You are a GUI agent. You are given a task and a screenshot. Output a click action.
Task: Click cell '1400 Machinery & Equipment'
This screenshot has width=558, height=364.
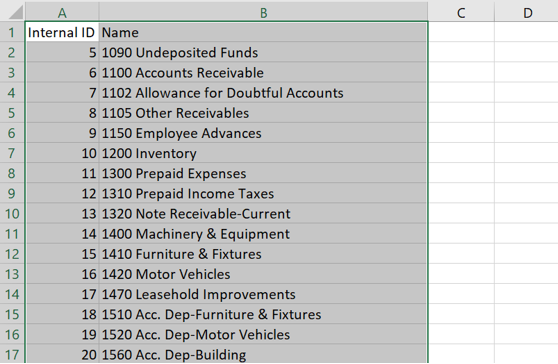pyautogui.click(x=263, y=234)
